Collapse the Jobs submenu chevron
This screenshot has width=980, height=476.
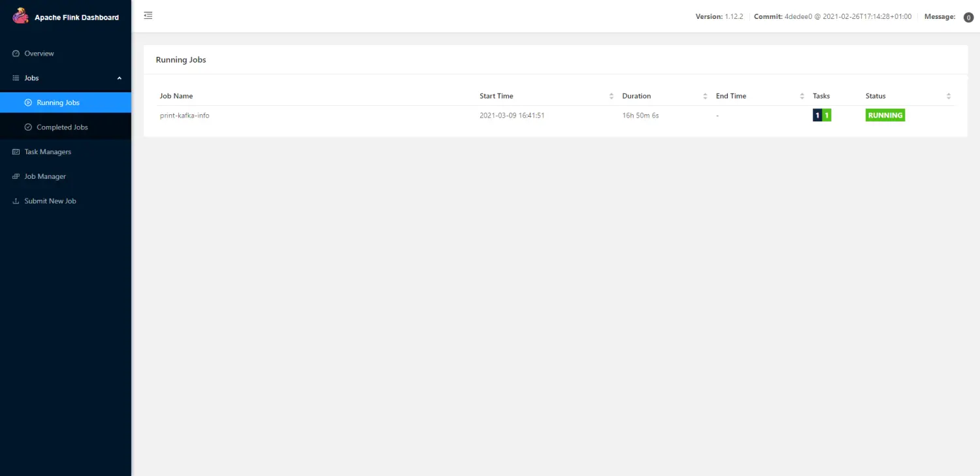(x=119, y=78)
